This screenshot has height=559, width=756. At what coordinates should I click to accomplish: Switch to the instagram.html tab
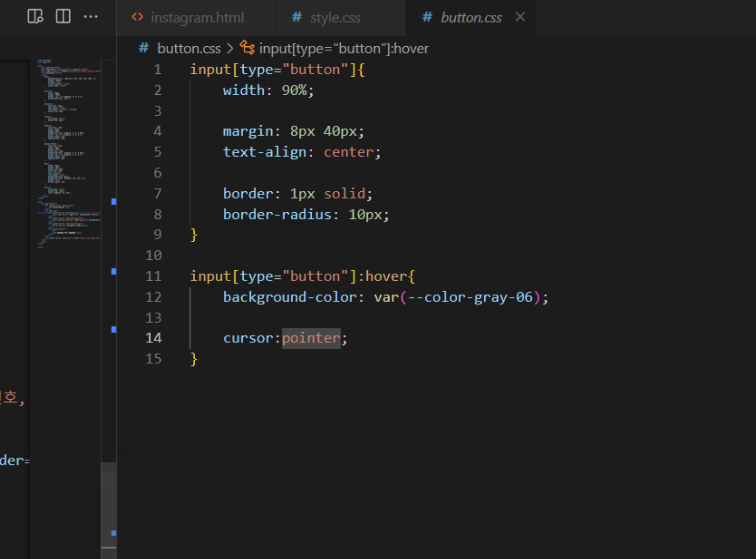pos(197,18)
